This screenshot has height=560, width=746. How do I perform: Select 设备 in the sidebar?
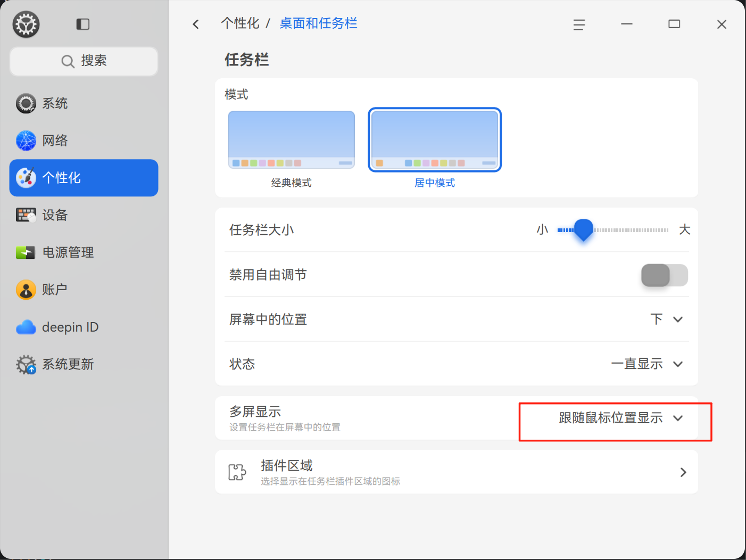[x=84, y=215]
